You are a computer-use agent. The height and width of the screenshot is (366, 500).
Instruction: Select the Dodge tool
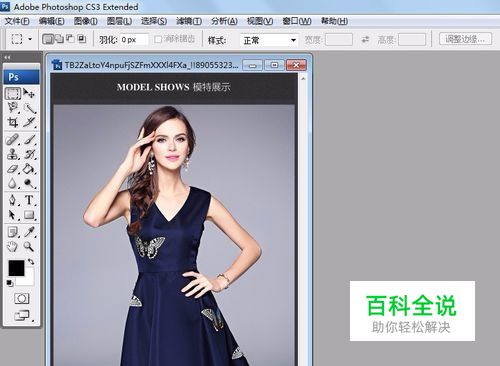click(x=29, y=183)
